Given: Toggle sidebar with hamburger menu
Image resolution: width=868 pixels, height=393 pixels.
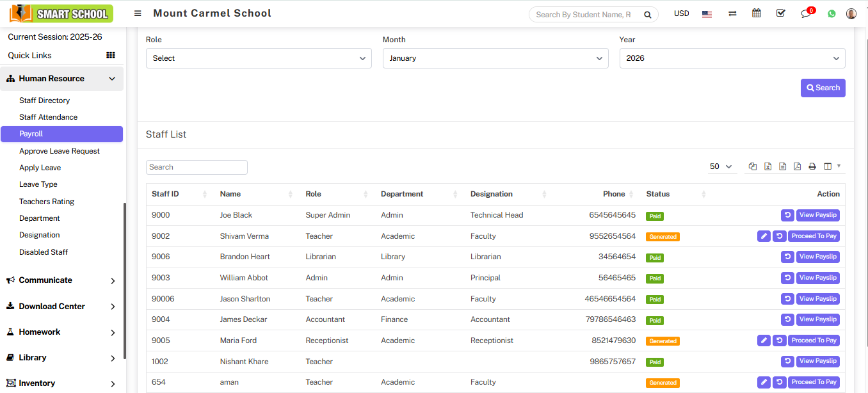Looking at the screenshot, I should tap(138, 13).
